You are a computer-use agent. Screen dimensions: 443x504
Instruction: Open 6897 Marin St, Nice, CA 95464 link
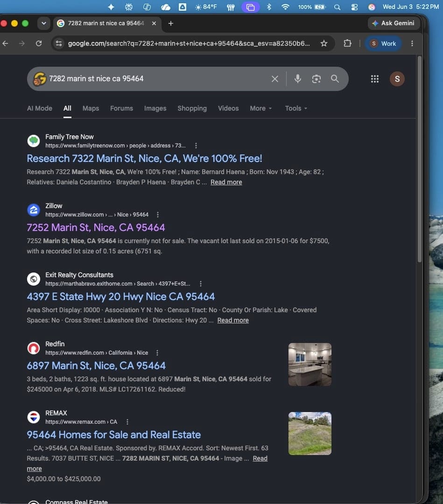tap(96, 366)
